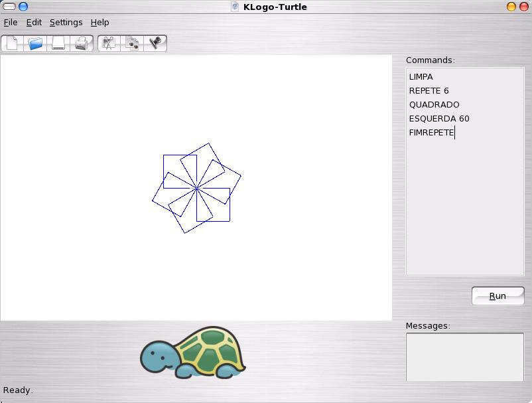Click the Paste clipboard clip icon
Viewport: 532px width, 403px height.
(x=155, y=43)
